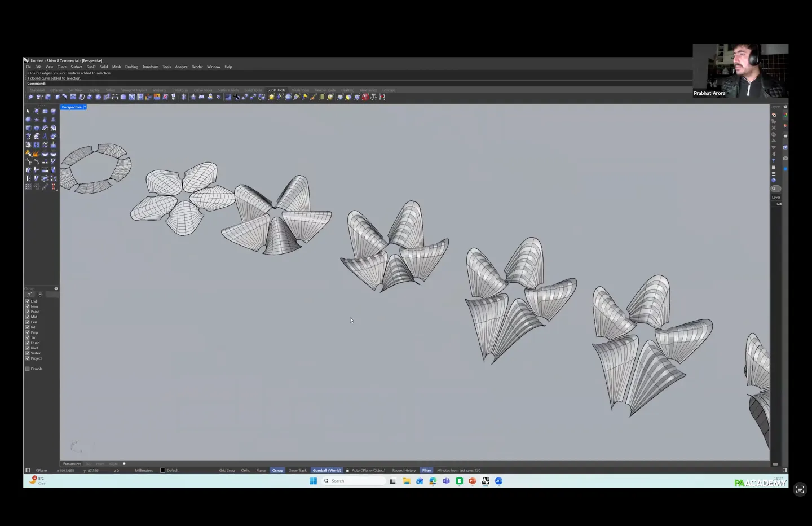Add a new viewport tab with plus icon

click(124, 464)
